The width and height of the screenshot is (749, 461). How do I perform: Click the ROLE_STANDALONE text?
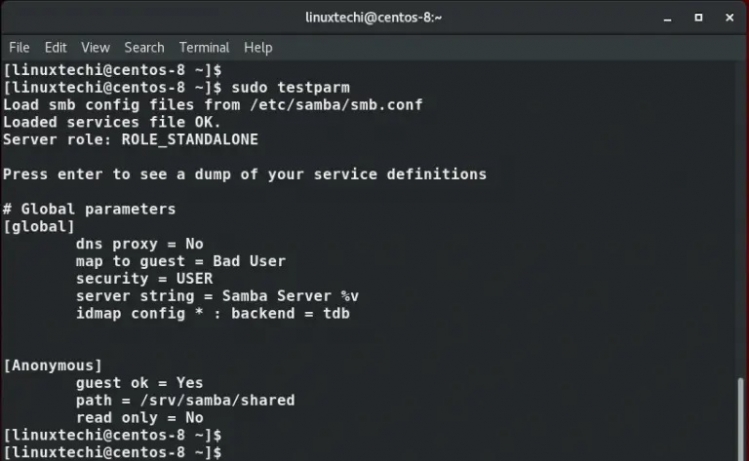(190, 140)
